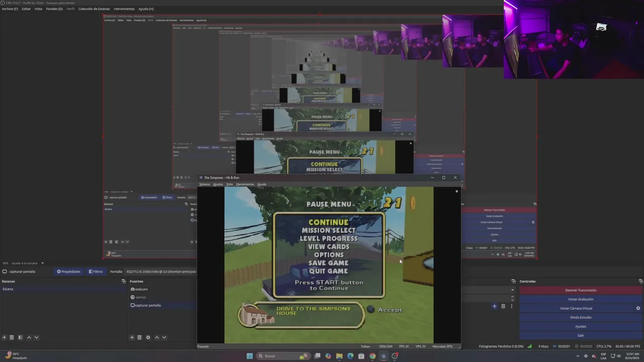Open File Explorer from the taskbar
This screenshot has height=362, width=644.
click(339, 356)
